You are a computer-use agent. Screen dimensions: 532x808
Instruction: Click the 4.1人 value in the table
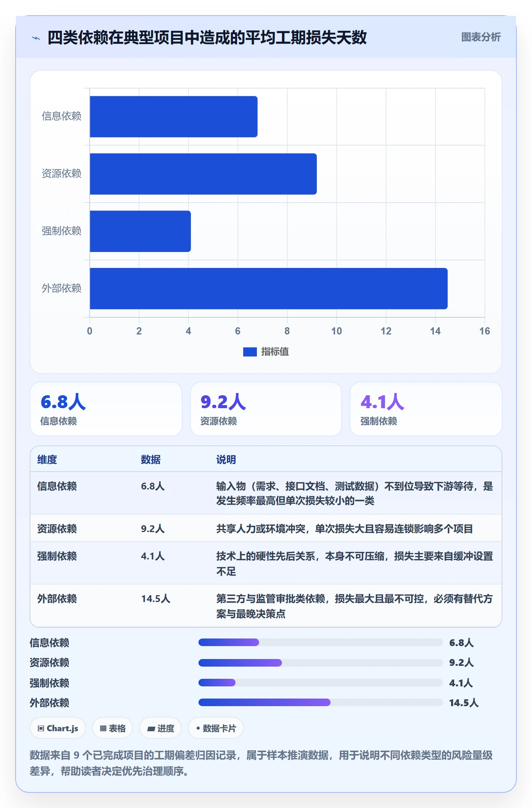click(153, 556)
